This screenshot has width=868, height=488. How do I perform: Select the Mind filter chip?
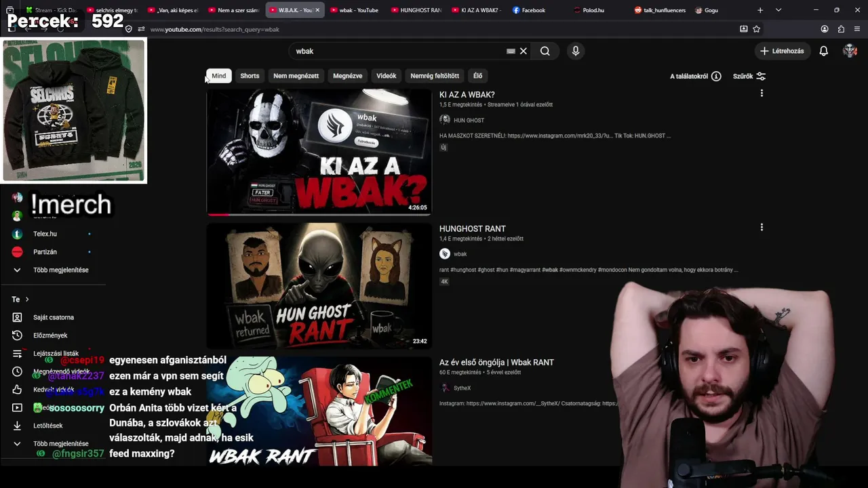pyautogui.click(x=219, y=76)
